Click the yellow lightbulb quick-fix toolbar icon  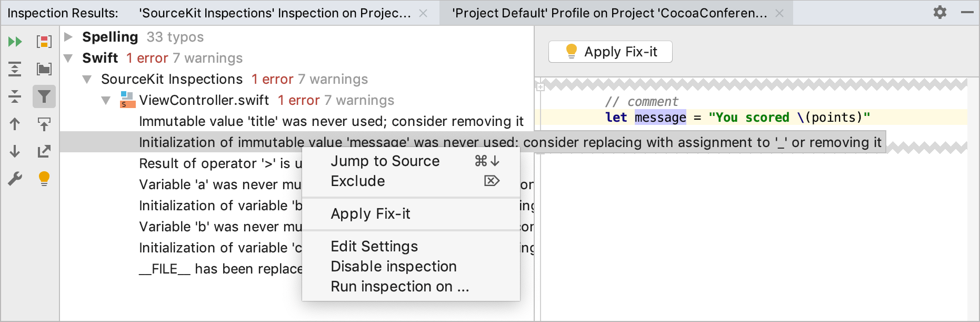pos(44,179)
